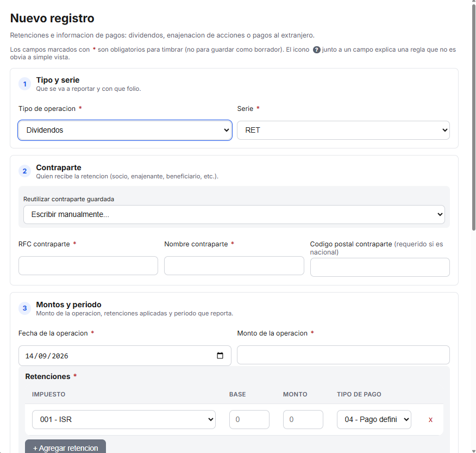Click the 'Monto de la operacion, retenciones aplicadas' subtitle
This screenshot has width=476, height=453.
[x=134, y=313]
